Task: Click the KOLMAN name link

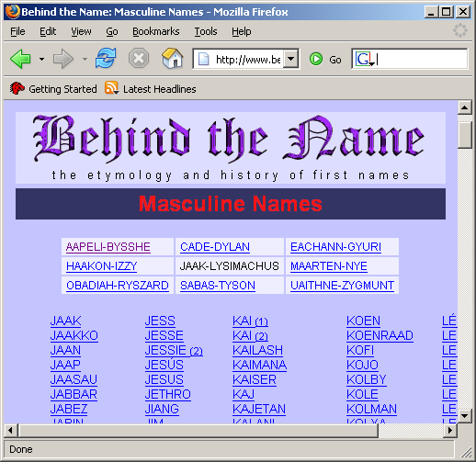Action: (x=371, y=410)
